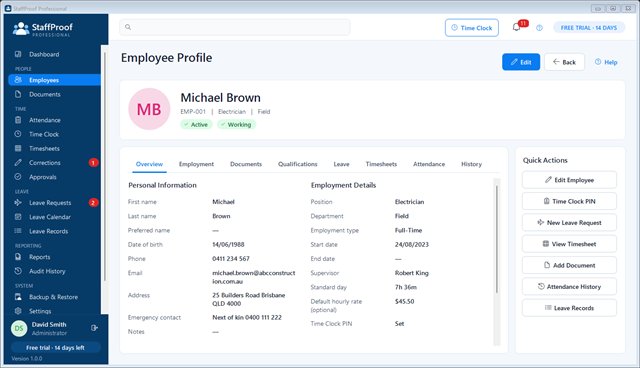Image resolution: width=640 pixels, height=368 pixels.
Task: Click the help circle icon in top bar
Action: click(x=540, y=28)
